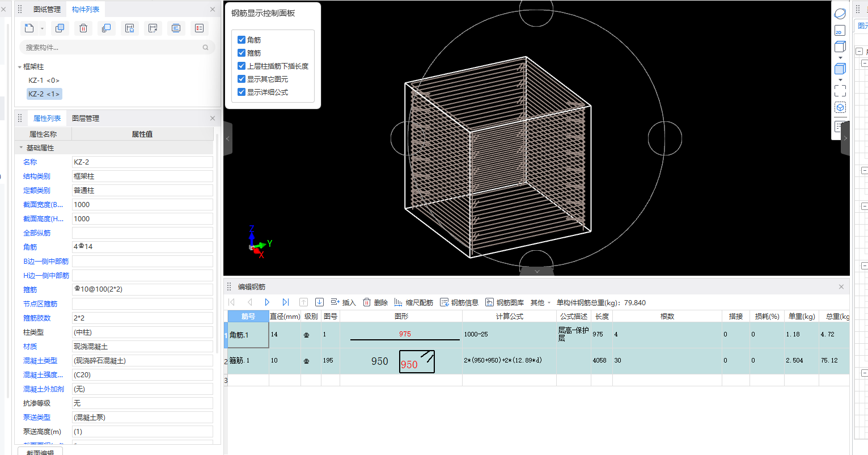
Task: Close the property list panel
Action: point(213,119)
